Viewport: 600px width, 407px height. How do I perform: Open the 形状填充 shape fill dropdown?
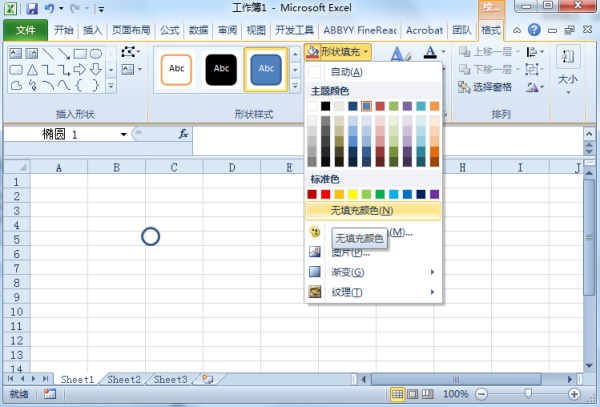(x=339, y=50)
